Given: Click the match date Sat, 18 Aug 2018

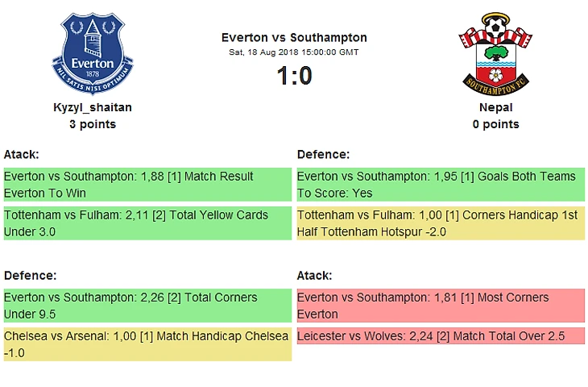Looking at the screenshot, I should 294,52.
